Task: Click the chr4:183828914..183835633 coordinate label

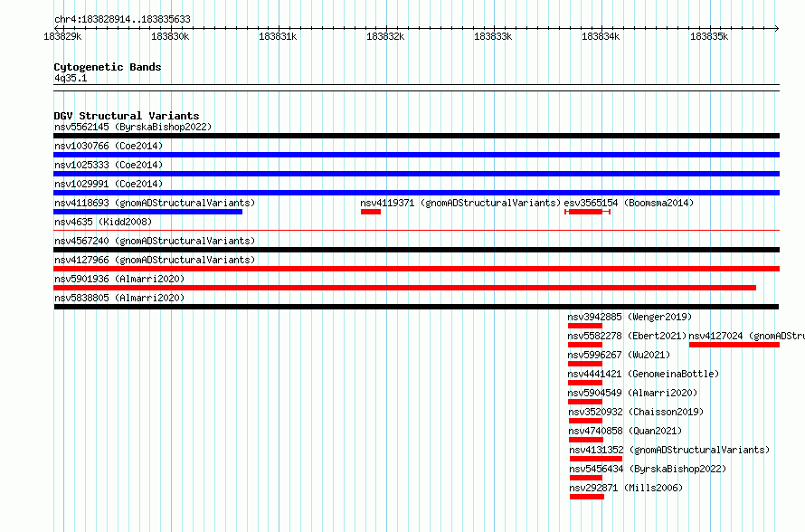Action: [122, 20]
